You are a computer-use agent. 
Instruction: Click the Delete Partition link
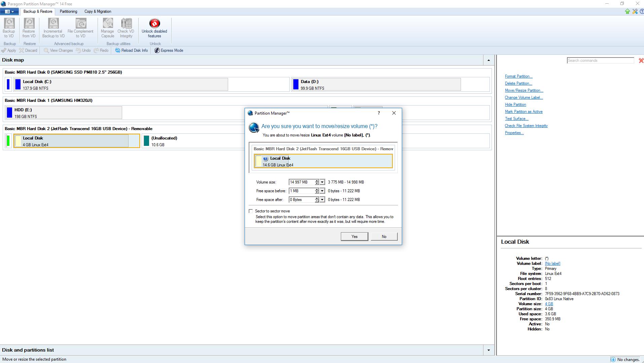point(518,83)
